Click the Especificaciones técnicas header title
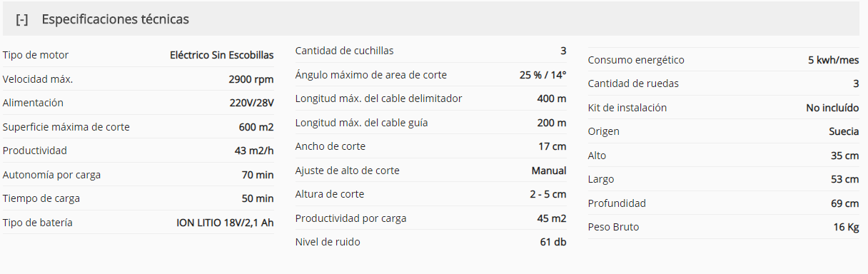The height and width of the screenshot is (274, 868). pos(115,19)
